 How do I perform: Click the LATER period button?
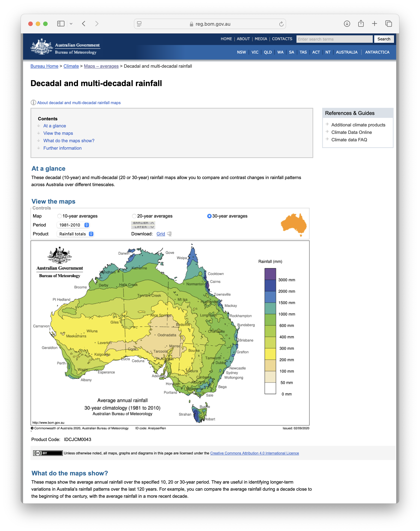coord(143,227)
